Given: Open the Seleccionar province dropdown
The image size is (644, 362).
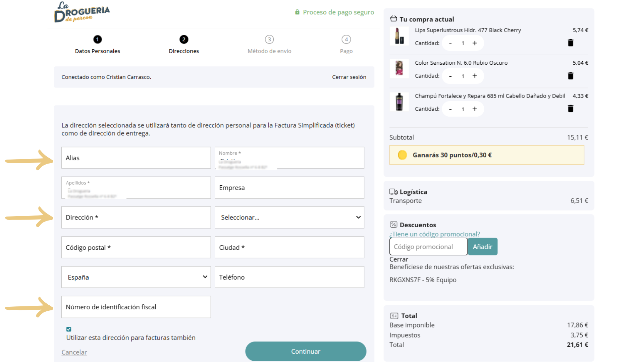Looking at the screenshot, I should pyautogui.click(x=289, y=218).
